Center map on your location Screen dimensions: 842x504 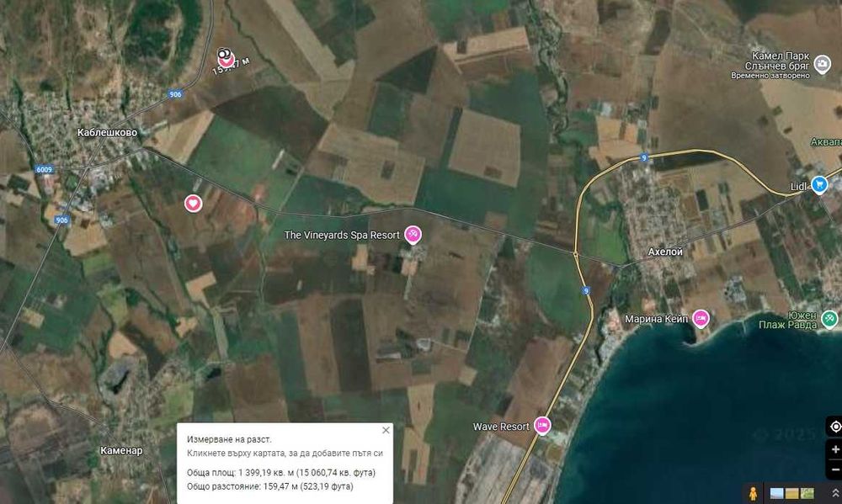click(x=835, y=427)
